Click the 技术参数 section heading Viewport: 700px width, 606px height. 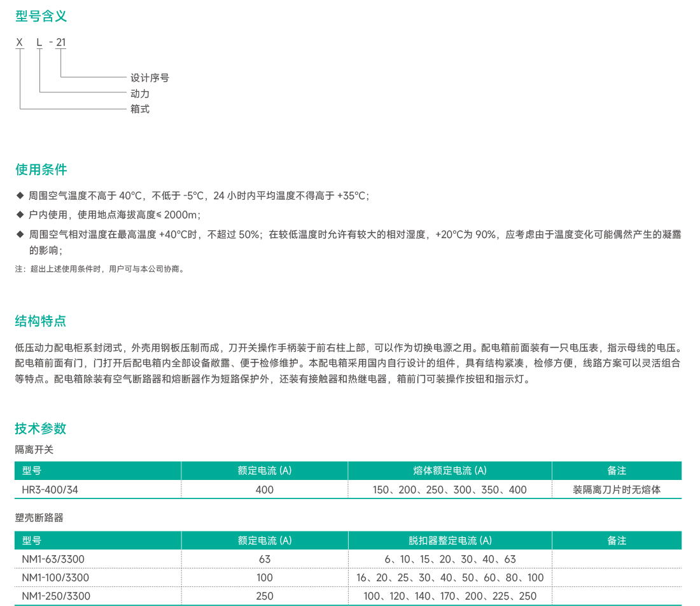41,428
